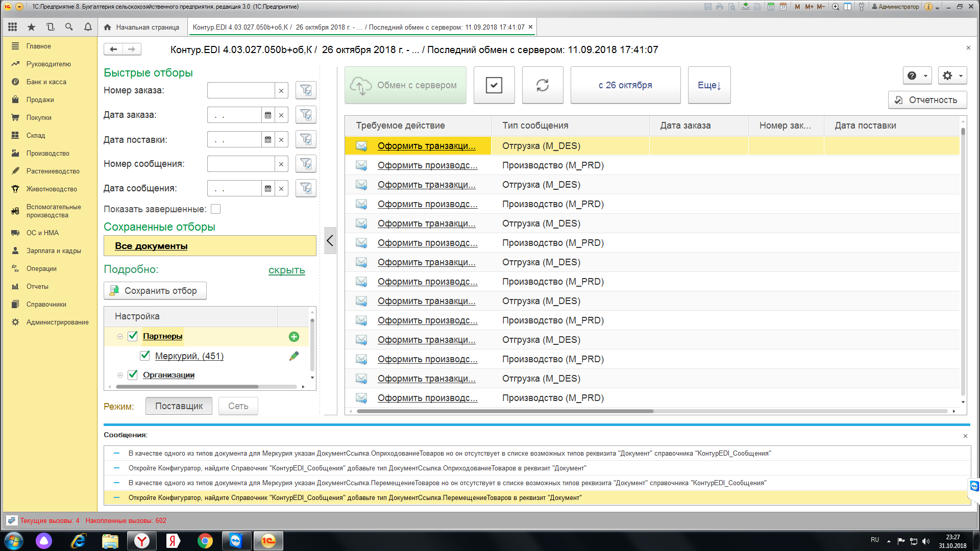The image size is (980, 551).
Task: Click the Отчетность button
Action: [927, 100]
